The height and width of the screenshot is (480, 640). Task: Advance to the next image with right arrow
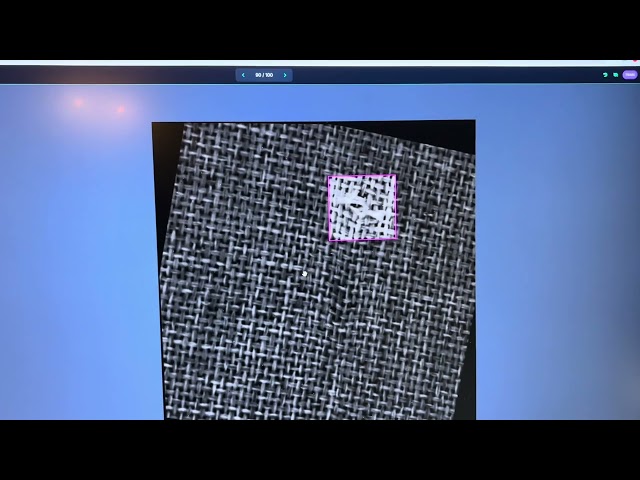point(285,75)
